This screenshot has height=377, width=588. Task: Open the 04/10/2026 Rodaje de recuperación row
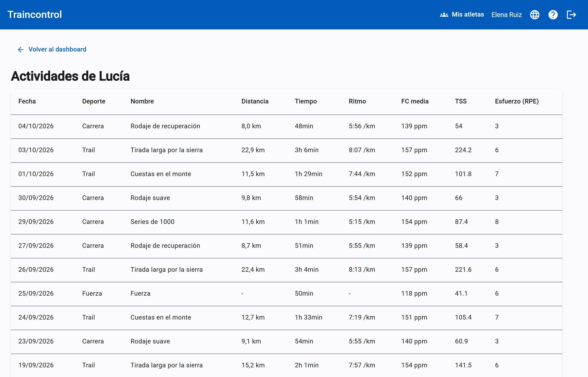click(286, 126)
